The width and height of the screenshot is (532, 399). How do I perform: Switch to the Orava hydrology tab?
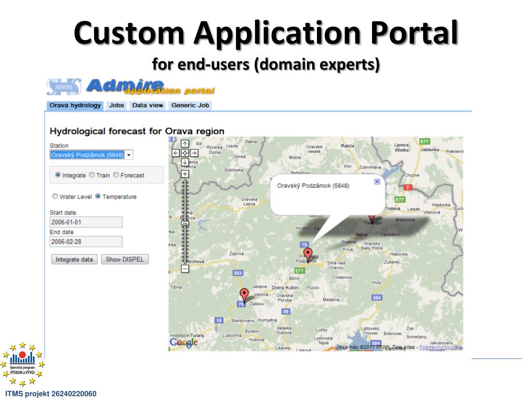tap(75, 105)
